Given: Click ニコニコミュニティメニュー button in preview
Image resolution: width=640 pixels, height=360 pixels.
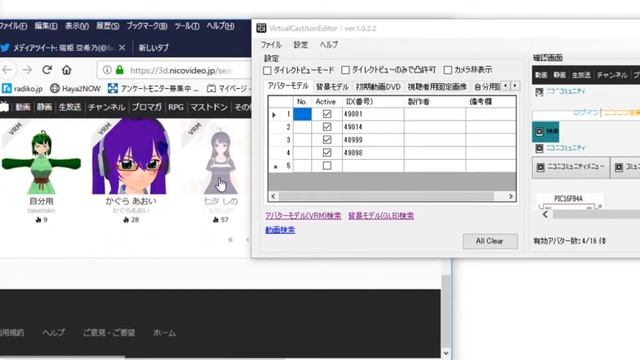Looking at the screenshot, I should point(571,167).
